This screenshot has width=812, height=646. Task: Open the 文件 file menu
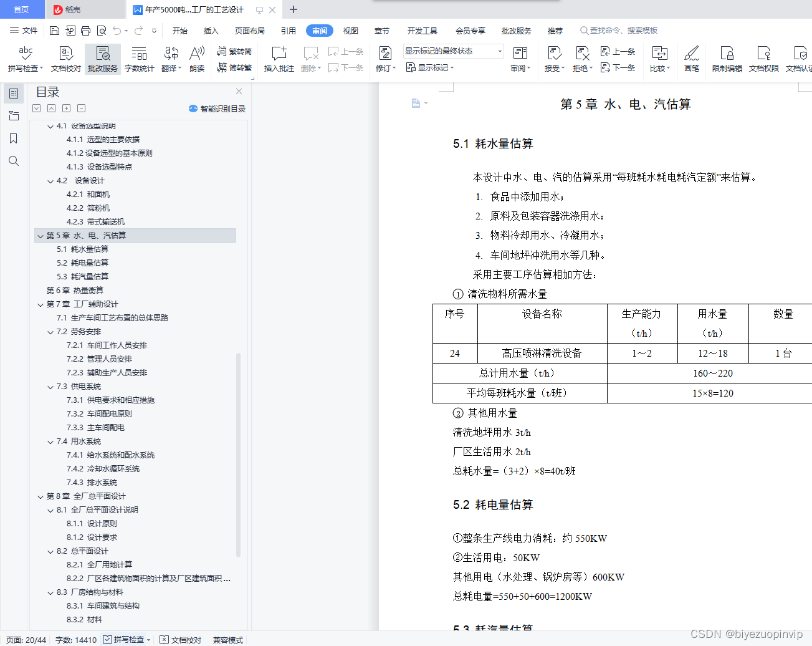point(24,31)
